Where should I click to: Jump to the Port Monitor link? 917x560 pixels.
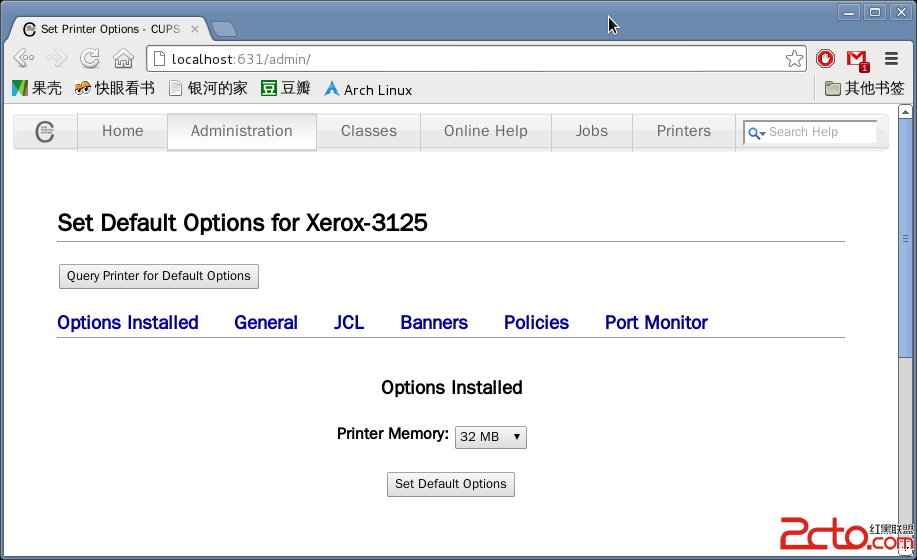coord(656,323)
